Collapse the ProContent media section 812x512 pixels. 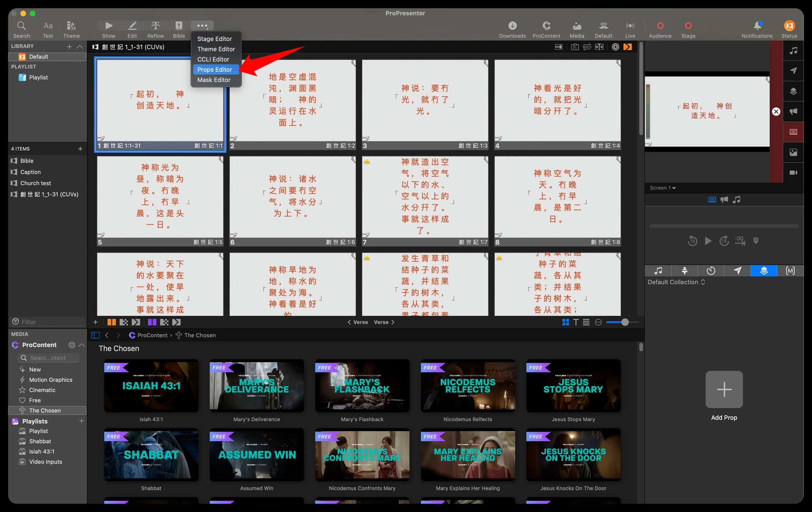82,345
